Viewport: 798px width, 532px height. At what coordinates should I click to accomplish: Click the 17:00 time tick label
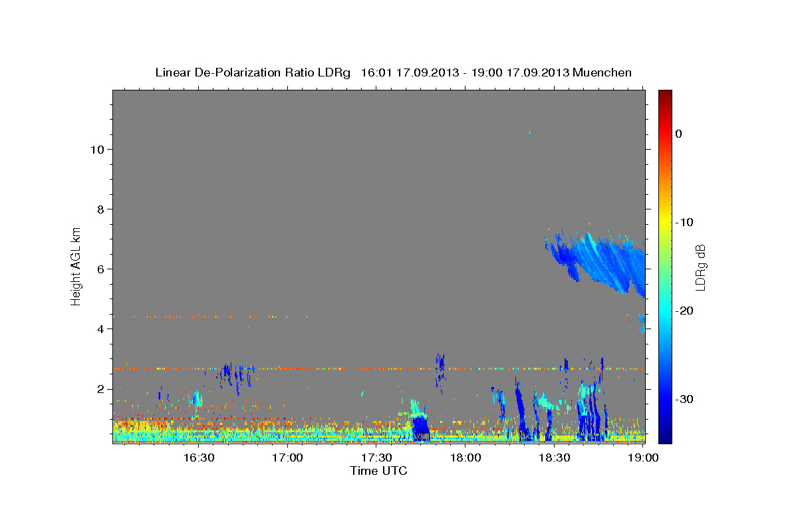(x=287, y=458)
